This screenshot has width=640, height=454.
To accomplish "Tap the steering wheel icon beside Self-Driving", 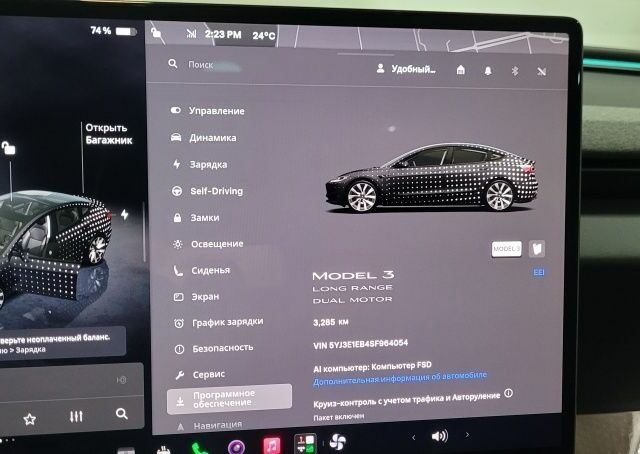I will coord(177,191).
